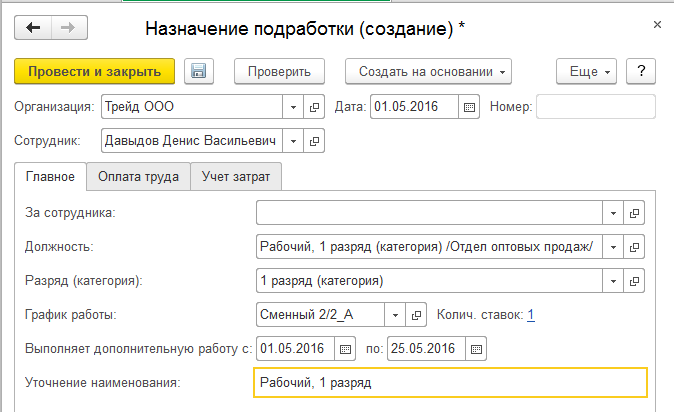This screenshot has width=674, height=412.
Task: Switch to the Учет затрат tab
Action: point(237,177)
